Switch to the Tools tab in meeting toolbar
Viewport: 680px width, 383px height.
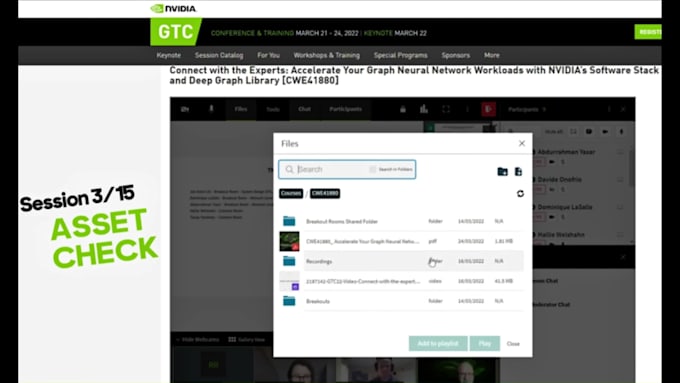click(273, 109)
